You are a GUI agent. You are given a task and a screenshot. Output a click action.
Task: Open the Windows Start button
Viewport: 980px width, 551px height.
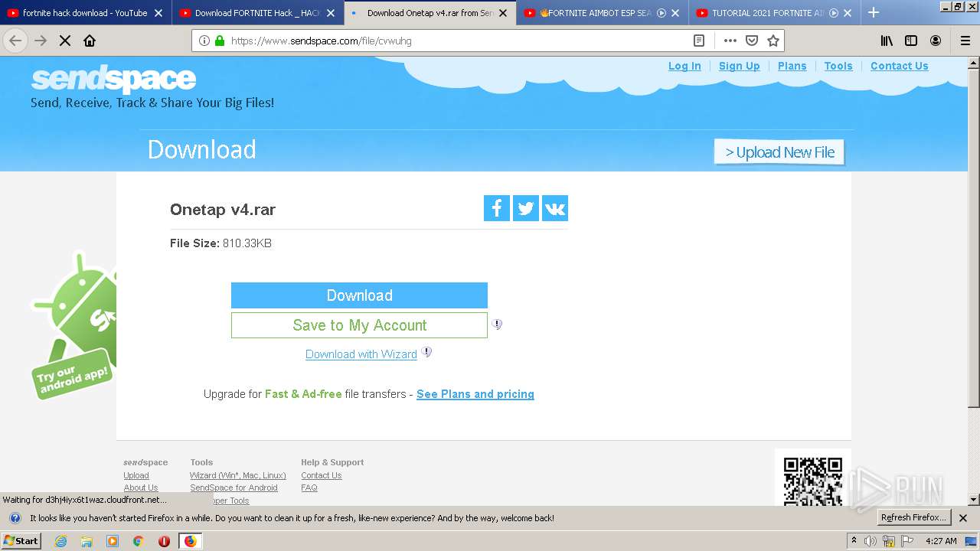coord(21,541)
